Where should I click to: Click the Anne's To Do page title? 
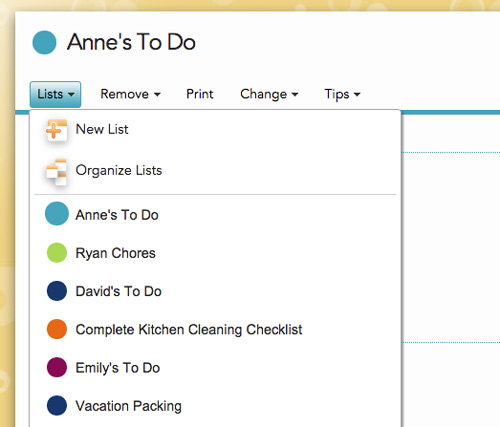pos(131,43)
